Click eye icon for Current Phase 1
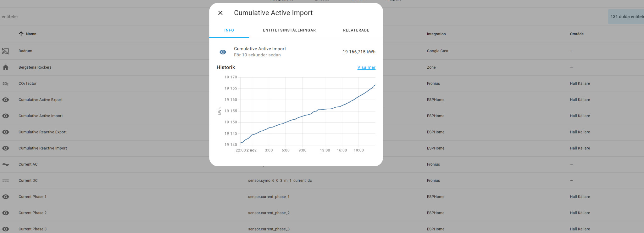Image resolution: width=644 pixels, height=233 pixels. (x=6, y=197)
